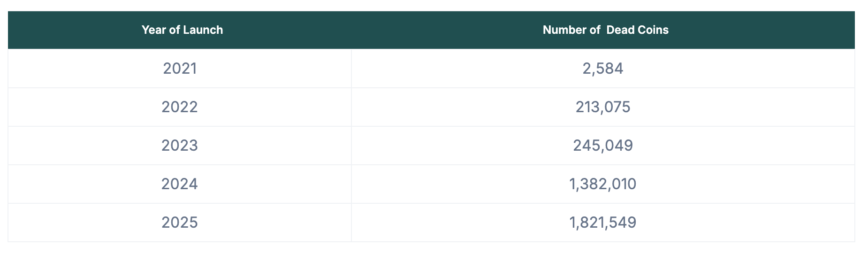This screenshot has width=868, height=277.
Task: Click the 2,584 dead coins value
Action: 603,69
